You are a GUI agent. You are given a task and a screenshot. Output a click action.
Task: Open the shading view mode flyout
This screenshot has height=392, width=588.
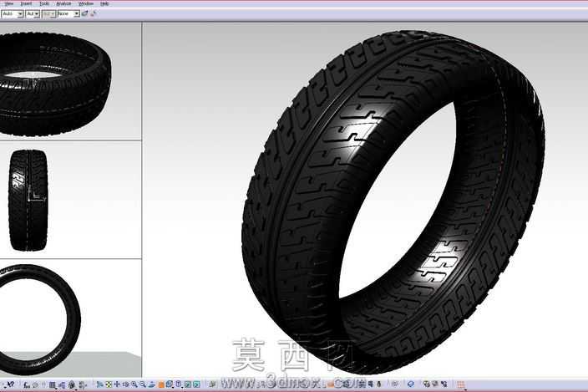tap(179, 384)
